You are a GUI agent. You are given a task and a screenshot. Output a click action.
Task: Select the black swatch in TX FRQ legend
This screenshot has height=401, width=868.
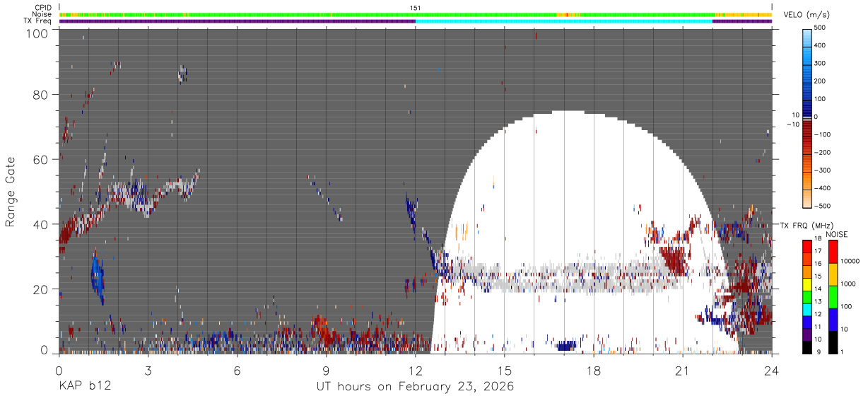[x=807, y=347]
